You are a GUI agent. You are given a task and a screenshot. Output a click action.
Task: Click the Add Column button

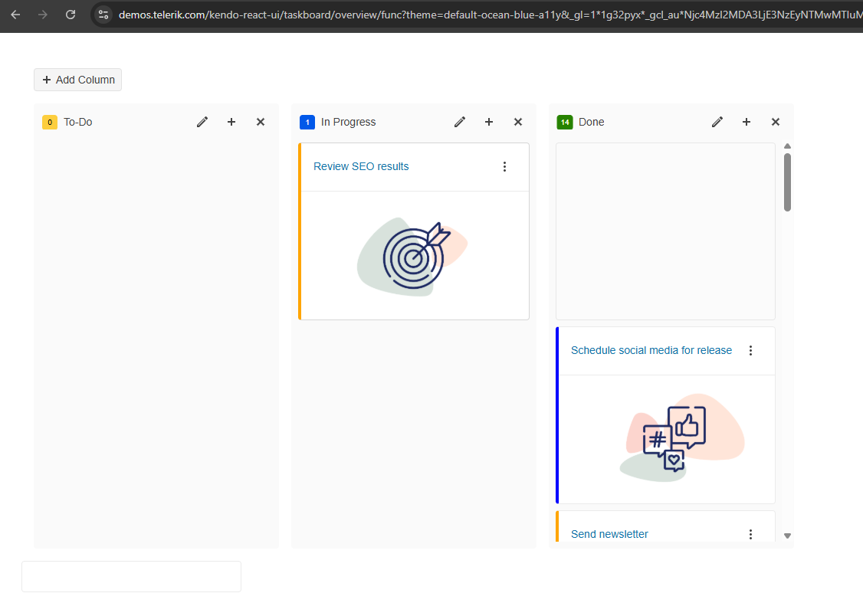pos(78,80)
